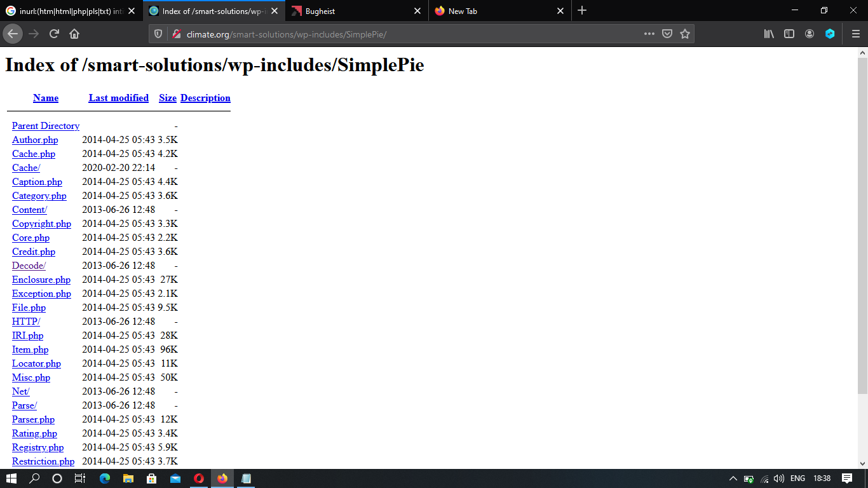Open Windows taskbar search

[x=34, y=478]
